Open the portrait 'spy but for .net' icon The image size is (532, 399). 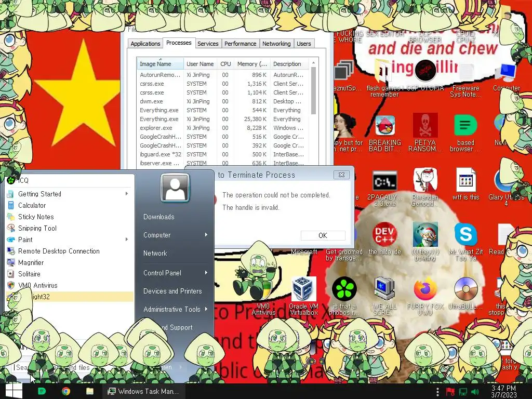(344, 126)
